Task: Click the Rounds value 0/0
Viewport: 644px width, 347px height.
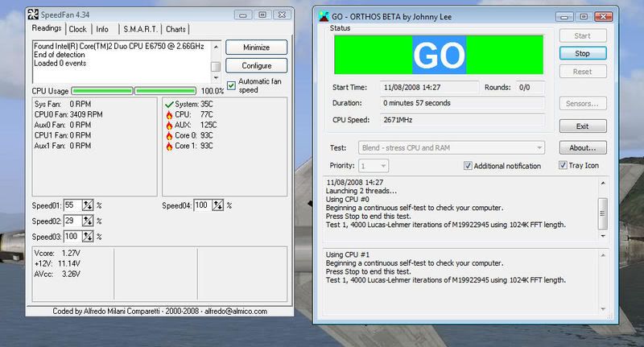Action: click(x=530, y=88)
